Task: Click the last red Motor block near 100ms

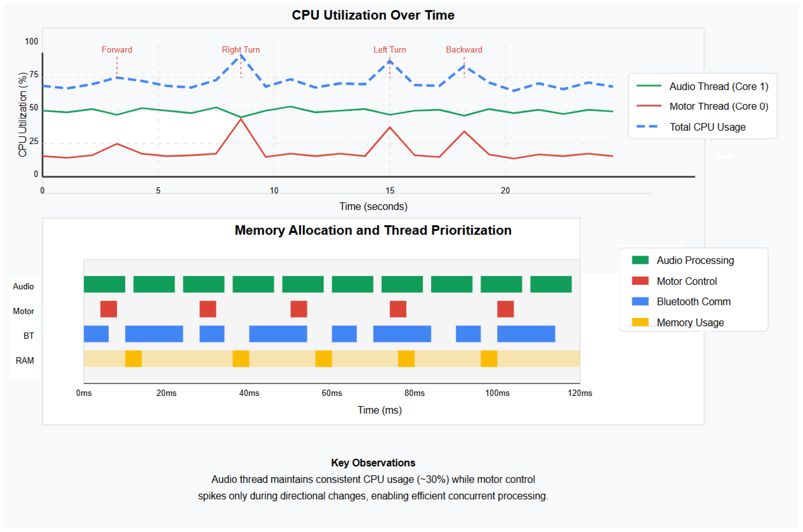Action: point(506,309)
